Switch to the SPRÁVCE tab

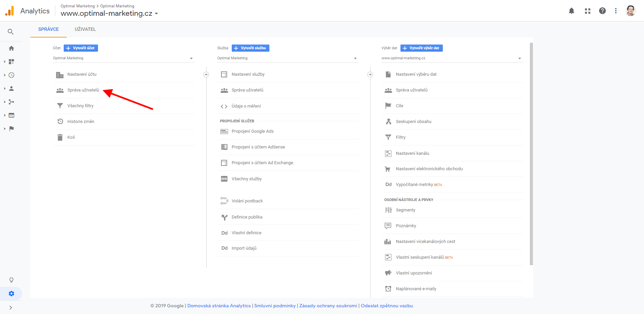tap(48, 29)
